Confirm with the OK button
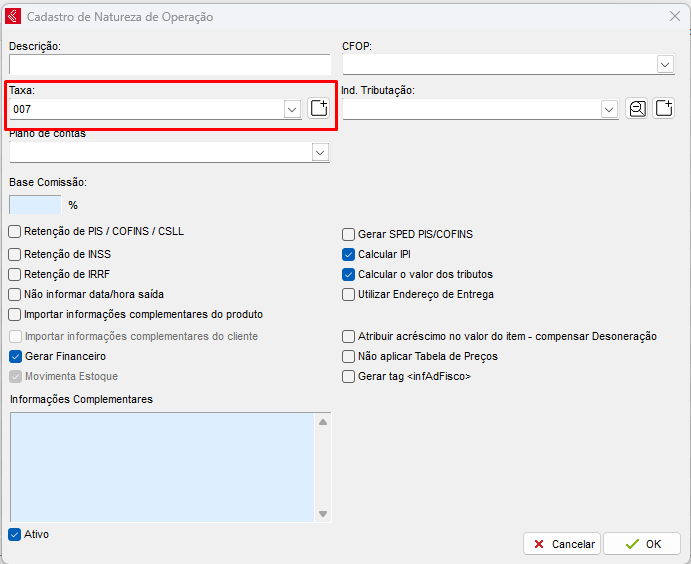The width and height of the screenshot is (691, 564). click(x=642, y=544)
